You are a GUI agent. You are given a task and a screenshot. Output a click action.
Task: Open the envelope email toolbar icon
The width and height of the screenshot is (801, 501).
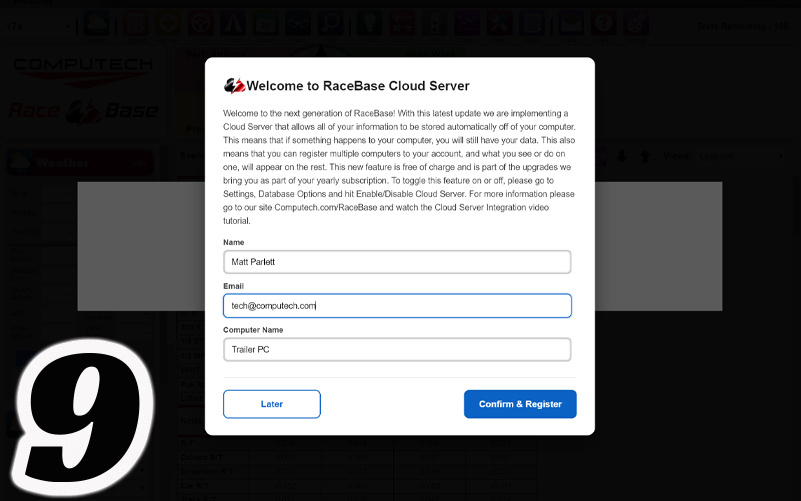point(570,24)
